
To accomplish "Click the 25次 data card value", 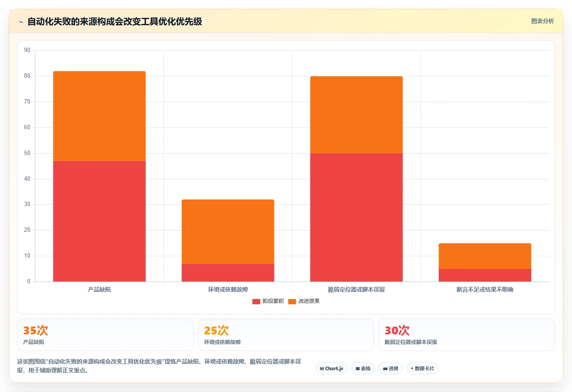I will coord(216,330).
